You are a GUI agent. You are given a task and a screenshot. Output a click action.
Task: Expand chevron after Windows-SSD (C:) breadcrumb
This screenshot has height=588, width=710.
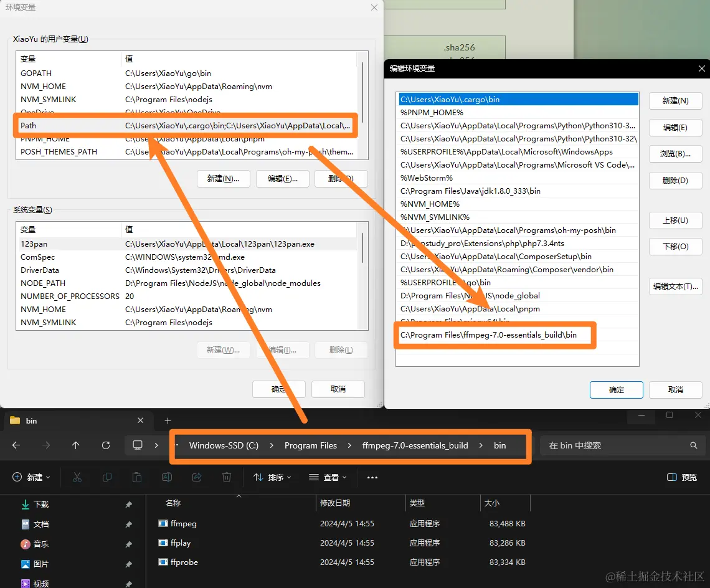click(x=271, y=445)
